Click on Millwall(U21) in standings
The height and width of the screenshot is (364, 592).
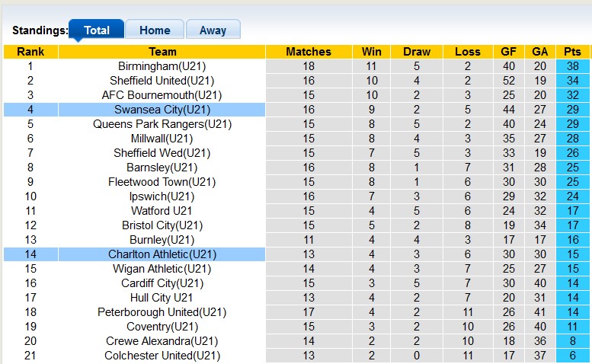[x=162, y=139]
